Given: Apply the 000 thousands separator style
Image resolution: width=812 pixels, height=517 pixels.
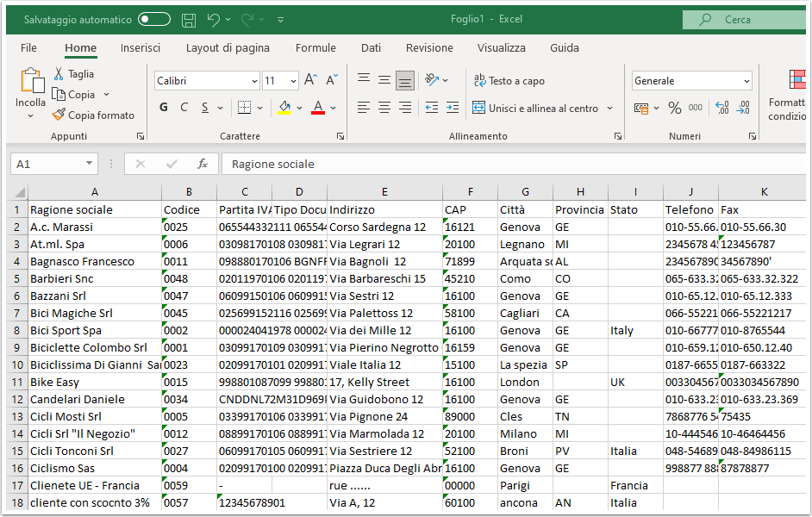Looking at the screenshot, I should click(695, 108).
